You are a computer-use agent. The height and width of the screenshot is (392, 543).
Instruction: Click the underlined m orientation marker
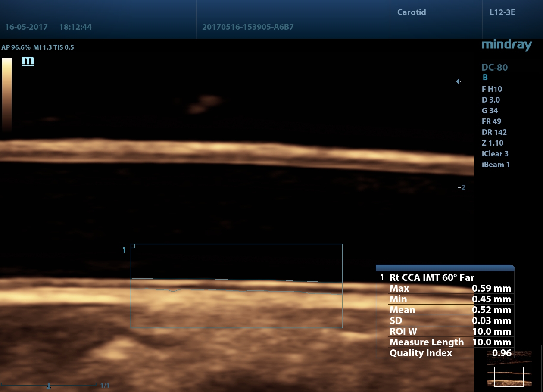click(28, 62)
